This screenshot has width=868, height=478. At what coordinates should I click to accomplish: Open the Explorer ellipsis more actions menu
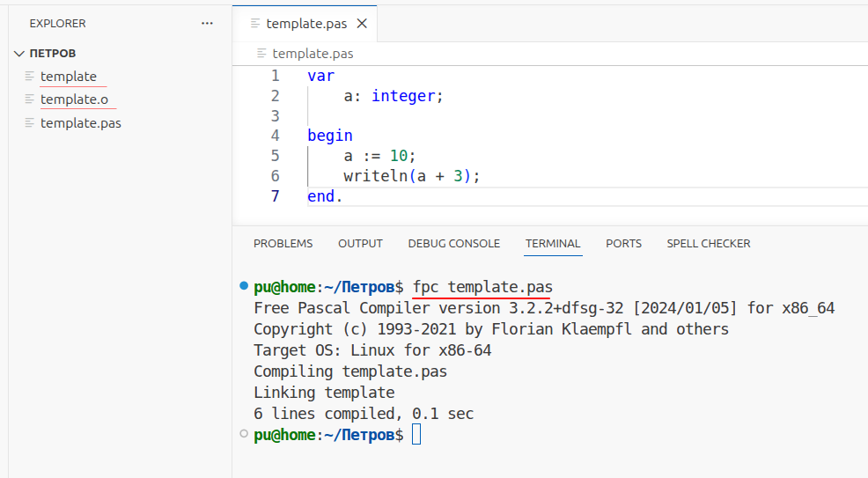(207, 24)
